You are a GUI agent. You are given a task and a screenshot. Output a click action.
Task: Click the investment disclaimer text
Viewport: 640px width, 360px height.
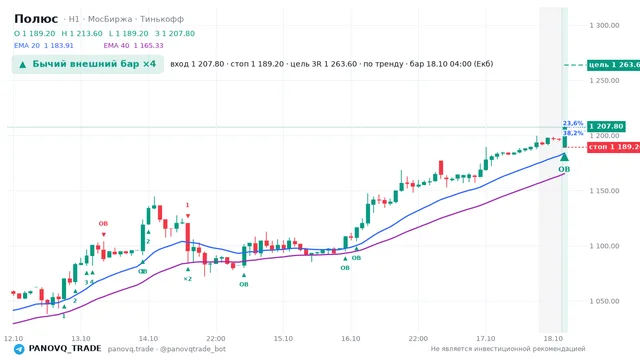click(x=508, y=349)
